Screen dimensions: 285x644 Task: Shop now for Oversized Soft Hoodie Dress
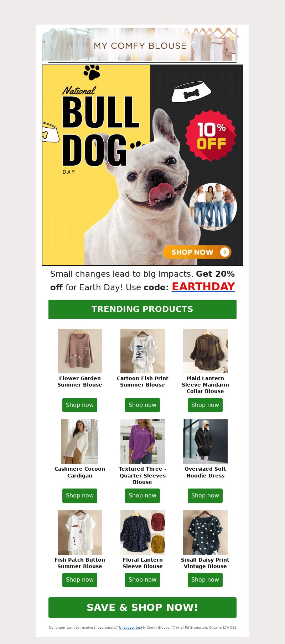point(205,496)
